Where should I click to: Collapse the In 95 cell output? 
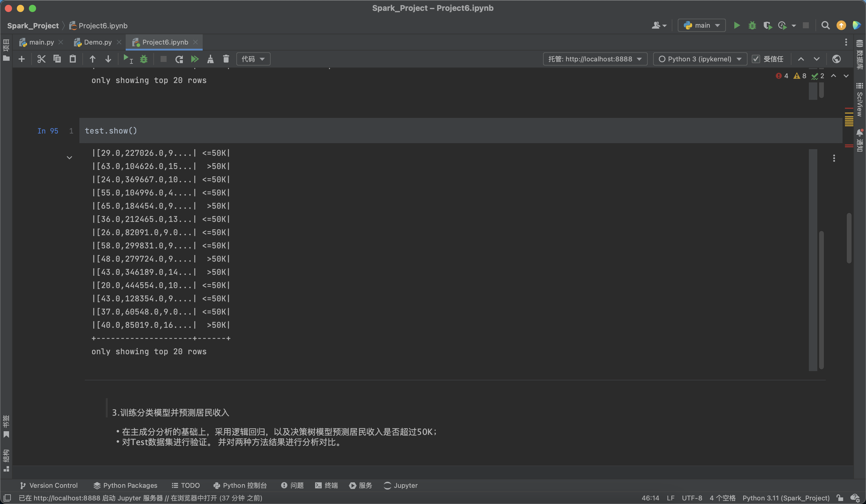pos(69,158)
